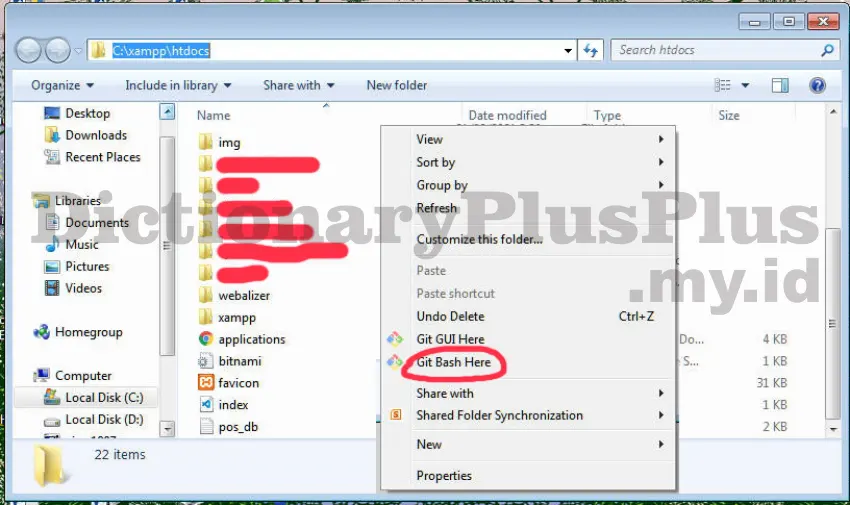Select the pos_db file icon

tap(205, 426)
